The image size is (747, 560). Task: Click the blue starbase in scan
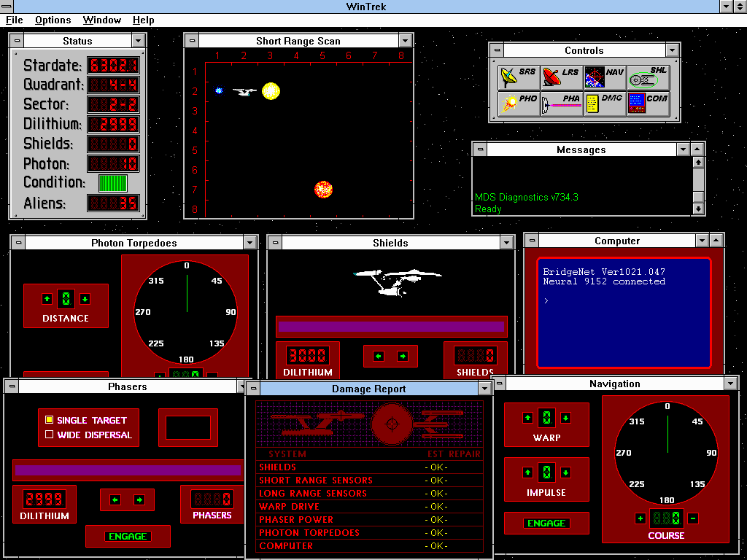click(x=219, y=90)
